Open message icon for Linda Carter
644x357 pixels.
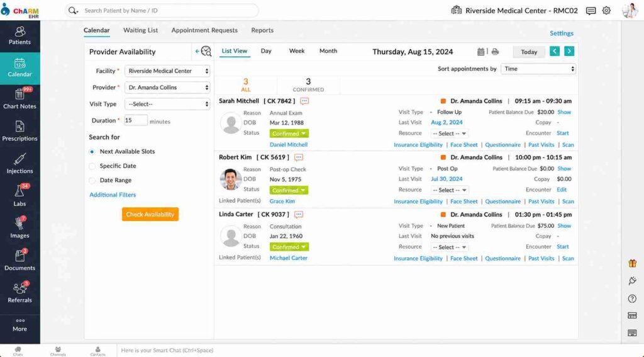click(x=299, y=215)
